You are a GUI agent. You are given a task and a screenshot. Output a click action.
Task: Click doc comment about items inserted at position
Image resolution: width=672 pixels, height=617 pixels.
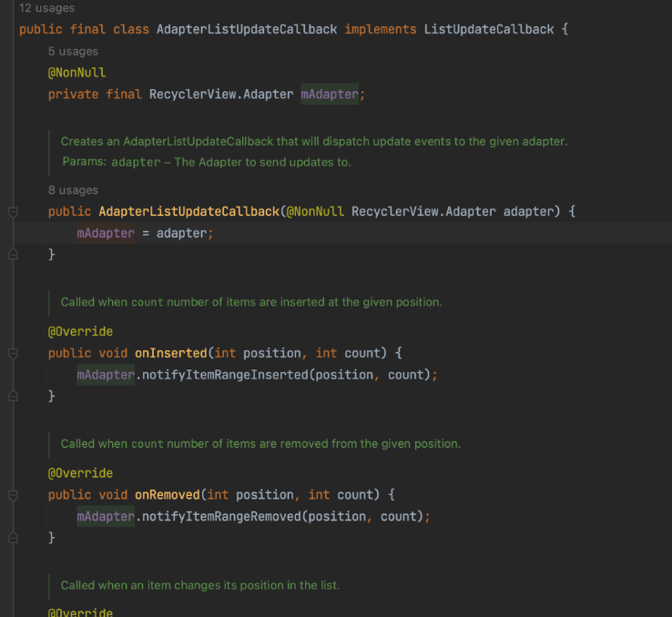251,302
